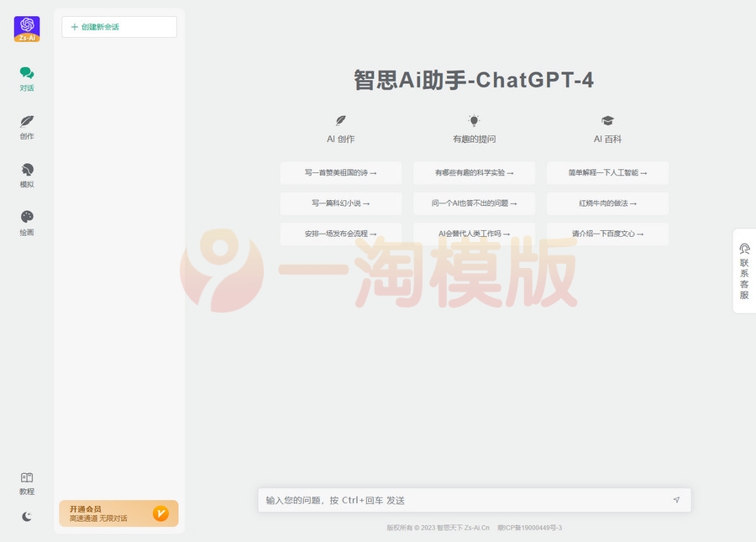
Task: Select prompt 问一个AI也答不出的问题
Action: point(474,203)
